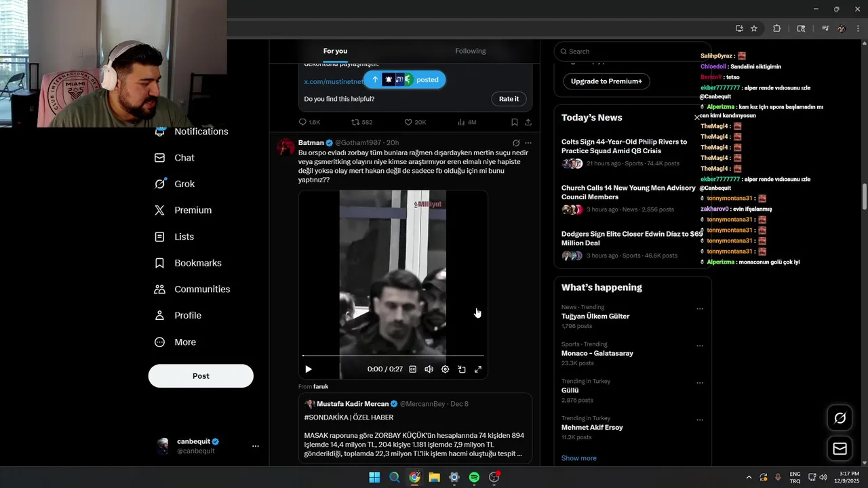Viewport: 868px width, 488px height.
Task: Play the video in Batman post
Action: click(x=309, y=369)
